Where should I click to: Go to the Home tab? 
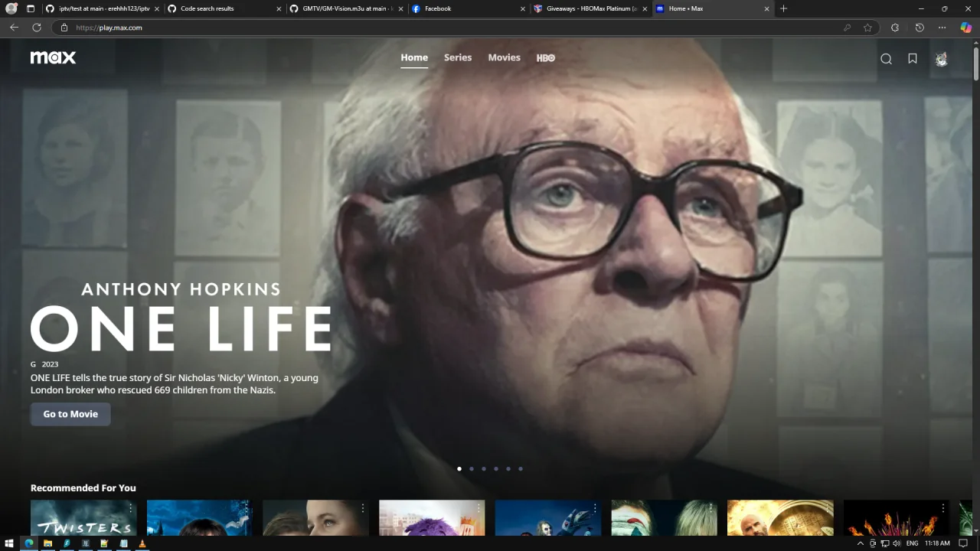point(414,57)
